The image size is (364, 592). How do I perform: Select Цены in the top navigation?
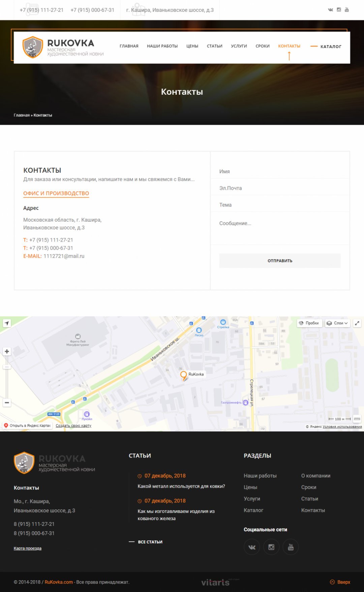coord(192,46)
